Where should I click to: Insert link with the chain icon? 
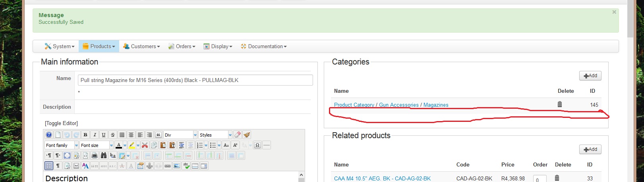click(168, 166)
